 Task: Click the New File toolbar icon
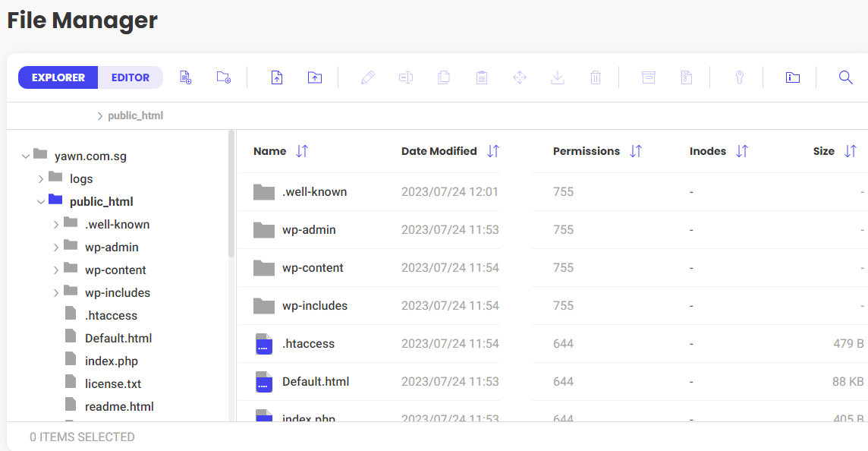coord(185,77)
